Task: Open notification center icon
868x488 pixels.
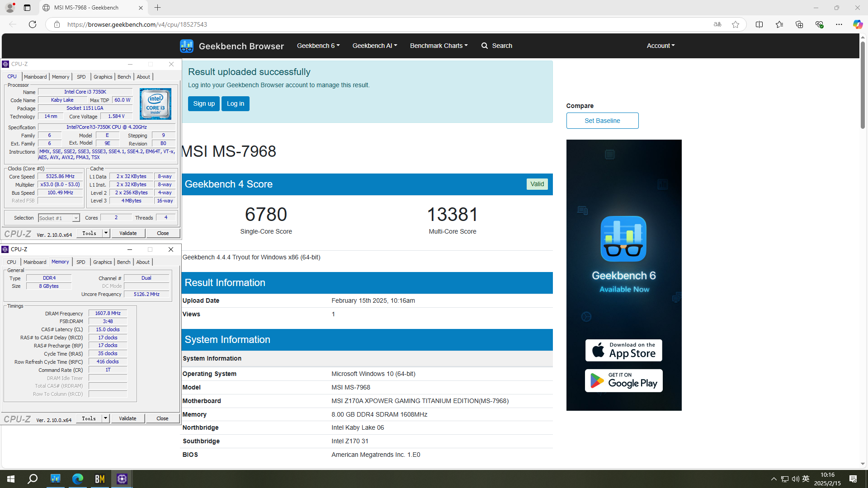Action: (x=853, y=479)
